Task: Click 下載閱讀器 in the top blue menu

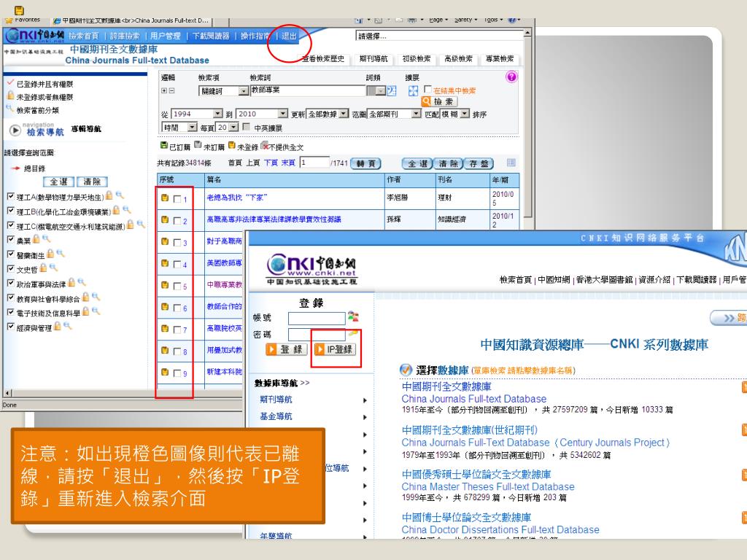Action: (x=211, y=36)
